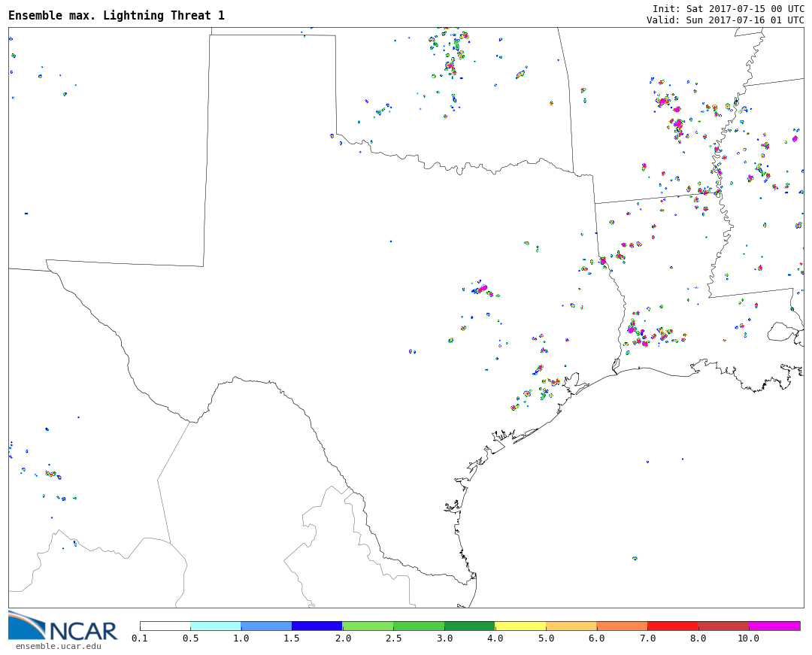812x655 pixels.
Task: Pick the pale cyan 0.5–1.0 colorbar swatch
Action: (216, 626)
